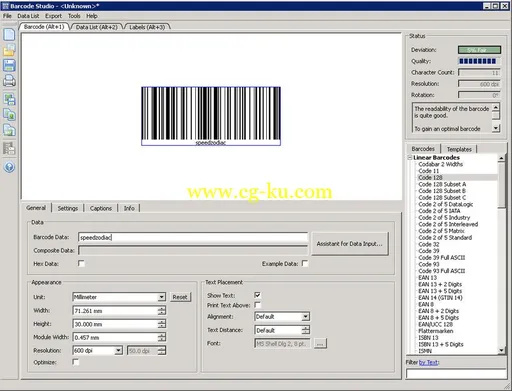Screen dimensions: 512x391
Task: Click the barcode list scrollbar up arrow
Action: click(x=501, y=158)
